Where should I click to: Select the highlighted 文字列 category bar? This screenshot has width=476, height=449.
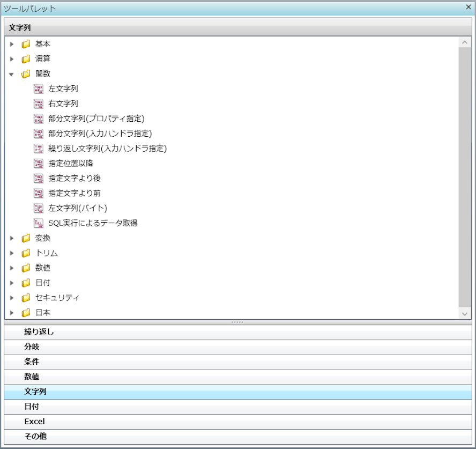pos(237,392)
